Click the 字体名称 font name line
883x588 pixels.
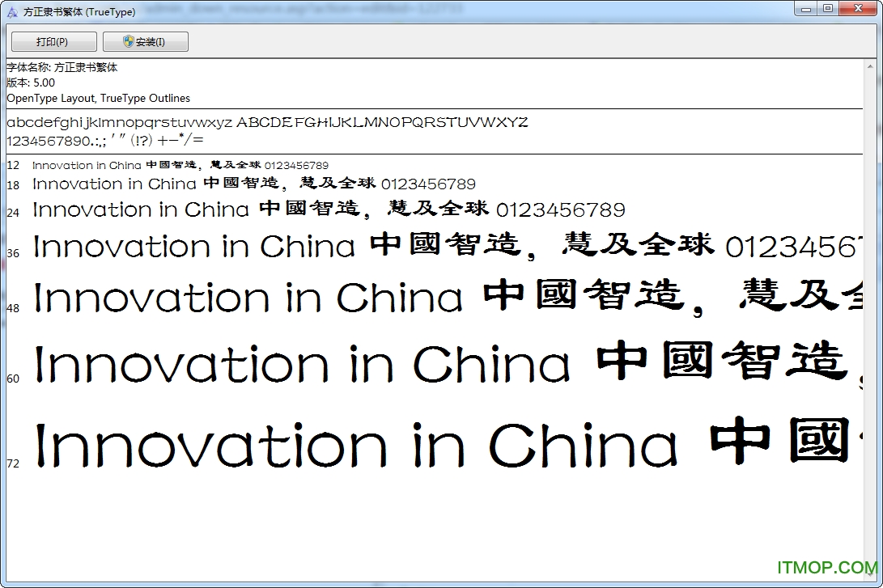tap(62, 68)
